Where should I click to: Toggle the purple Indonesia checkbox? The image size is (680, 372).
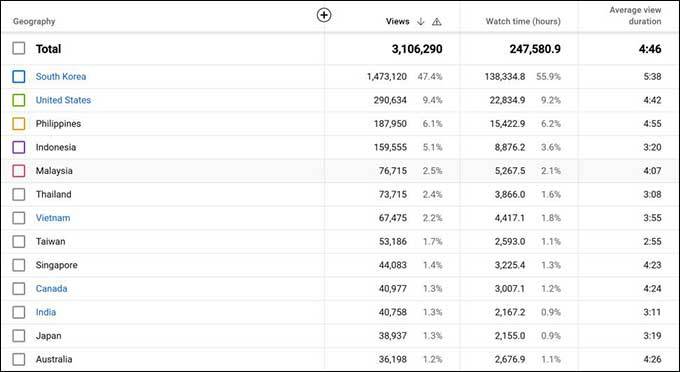pyautogui.click(x=19, y=147)
